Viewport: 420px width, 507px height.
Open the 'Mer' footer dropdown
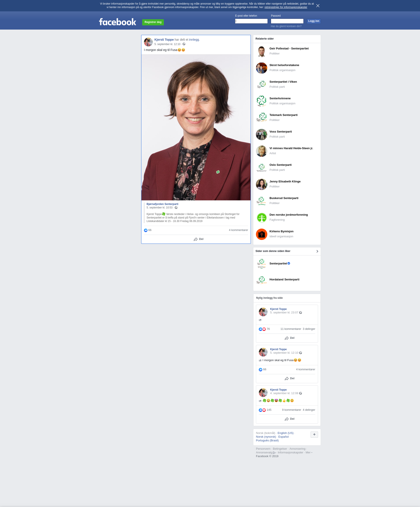tap(309, 453)
